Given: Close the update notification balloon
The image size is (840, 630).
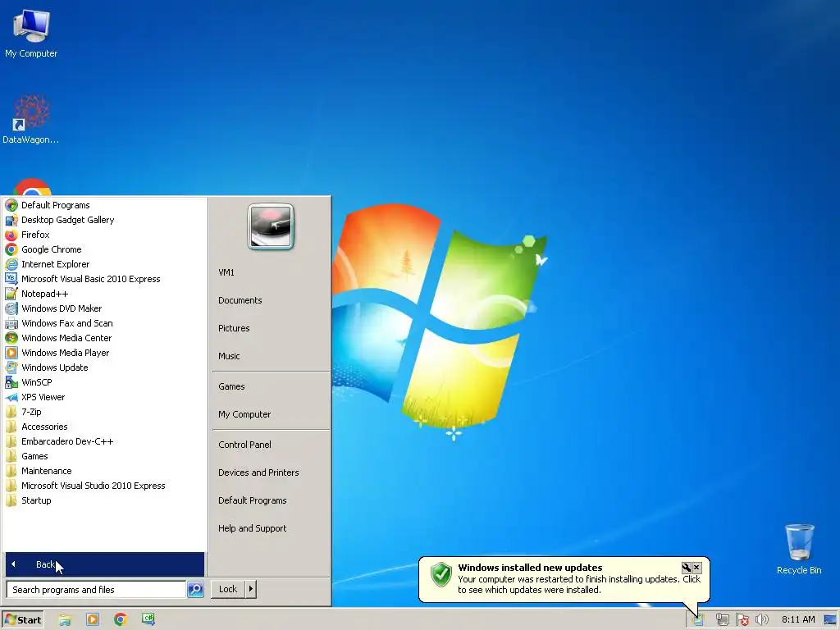Looking at the screenshot, I should coord(696,568).
